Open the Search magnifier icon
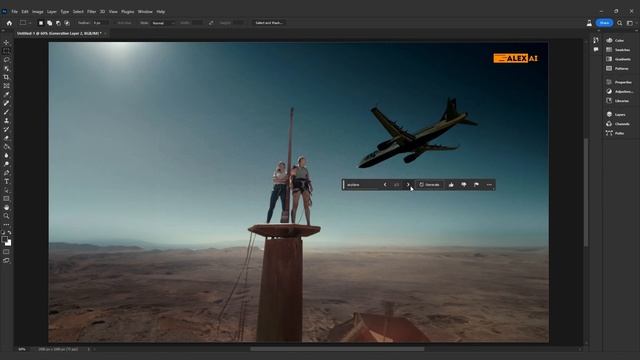The image size is (640, 360). coord(620,23)
